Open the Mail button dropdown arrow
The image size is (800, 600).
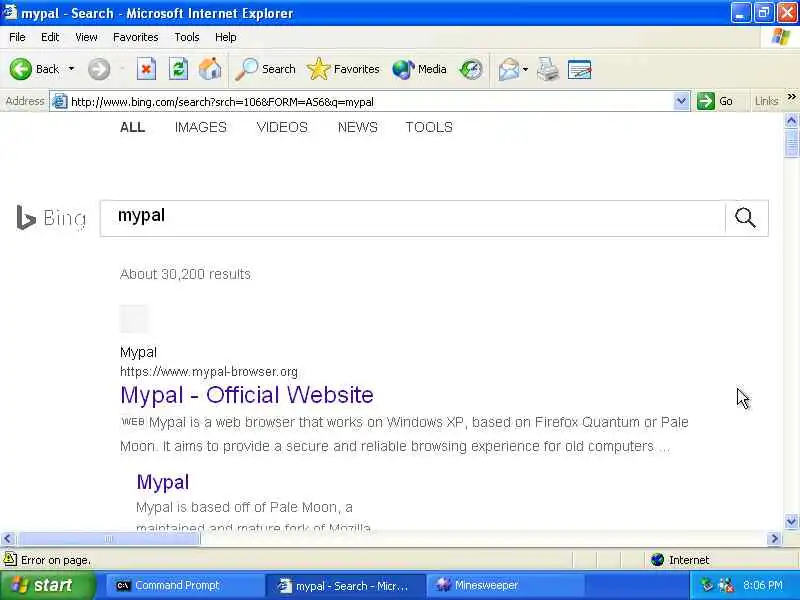tap(526, 69)
